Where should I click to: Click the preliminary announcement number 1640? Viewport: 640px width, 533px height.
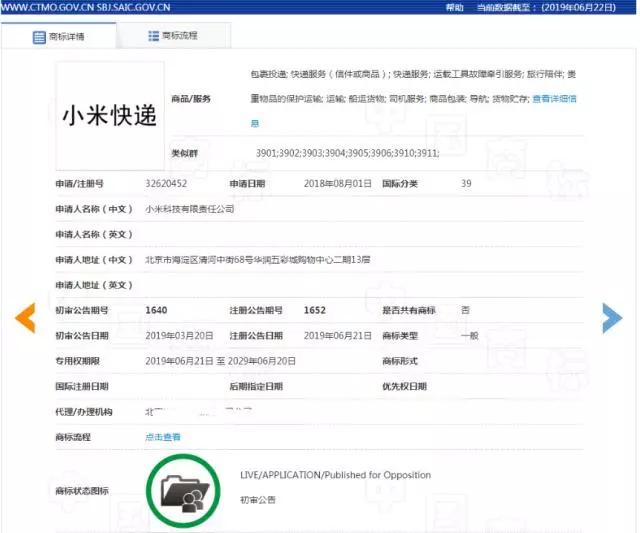point(156,310)
